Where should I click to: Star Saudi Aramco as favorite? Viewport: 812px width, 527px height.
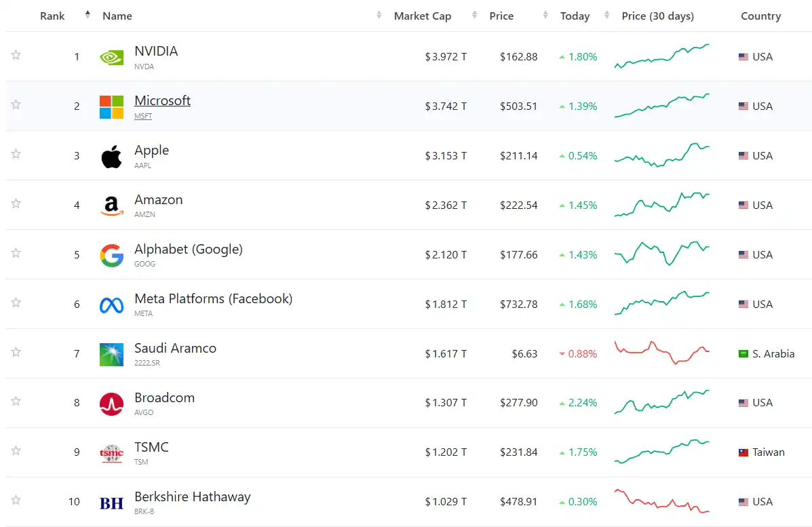(x=16, y=352)
